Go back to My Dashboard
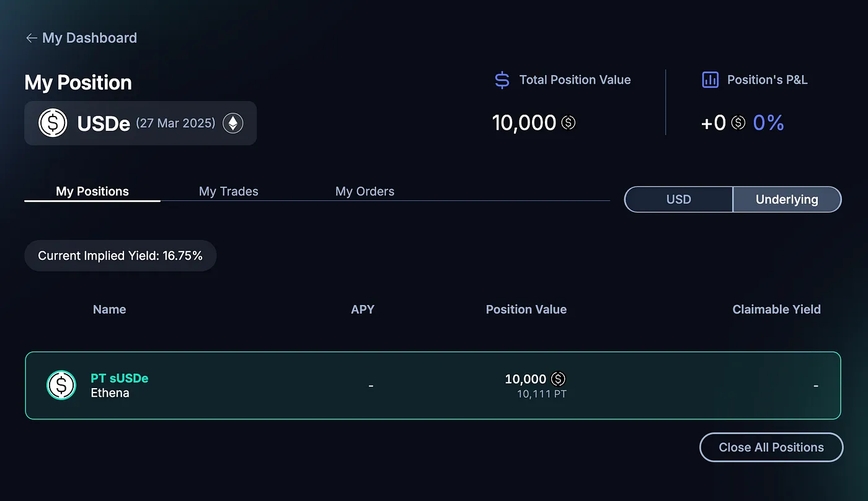This screenshot has height=501, width=868. (x=89, y=38)
